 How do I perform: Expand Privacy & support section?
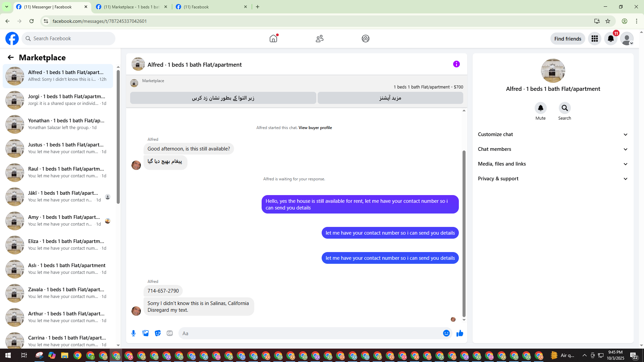(553, 179)
